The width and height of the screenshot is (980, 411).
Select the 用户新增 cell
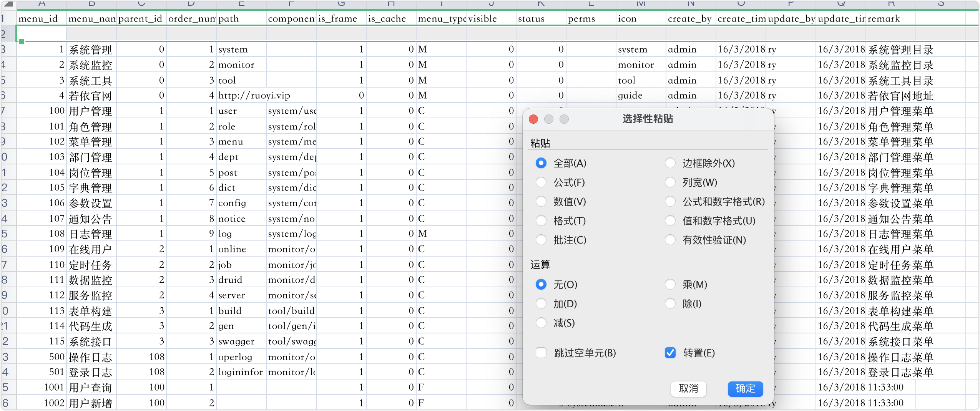click(x=91, y=403)
